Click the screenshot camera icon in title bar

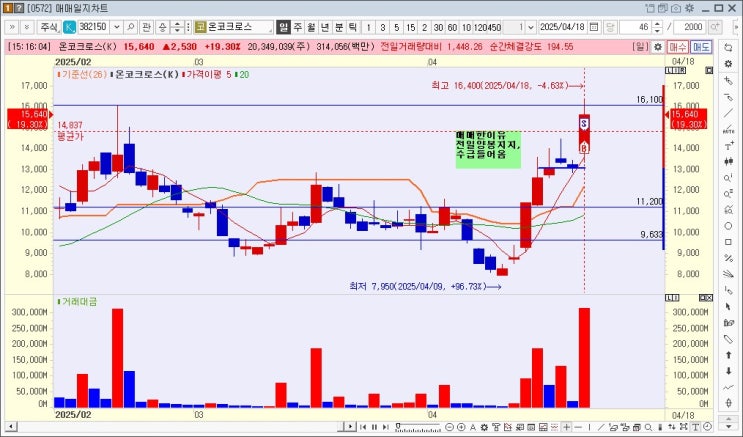[x=676, y=8]
